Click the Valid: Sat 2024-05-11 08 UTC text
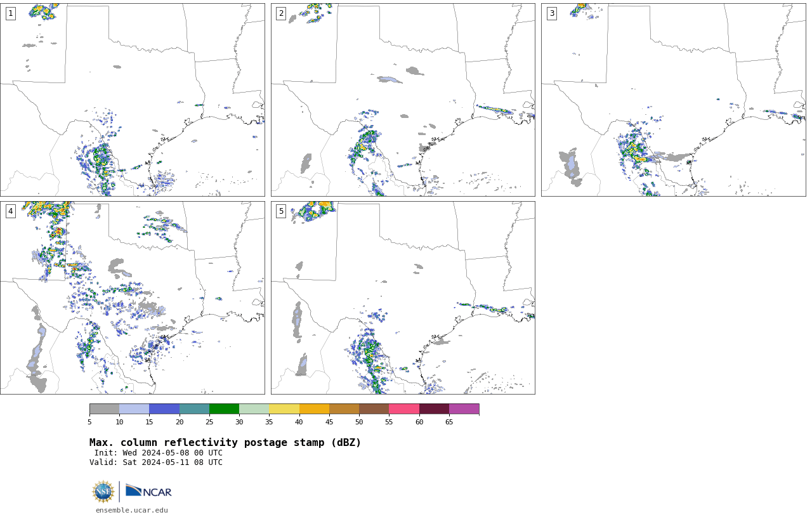 [x=156, y=462]
